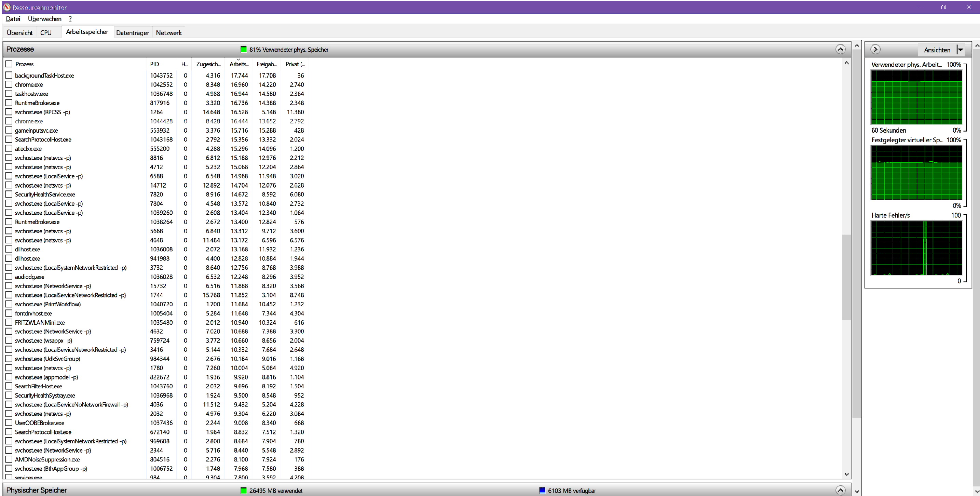Select all processes via Prozess header checkbox

(x=9, y=64)
